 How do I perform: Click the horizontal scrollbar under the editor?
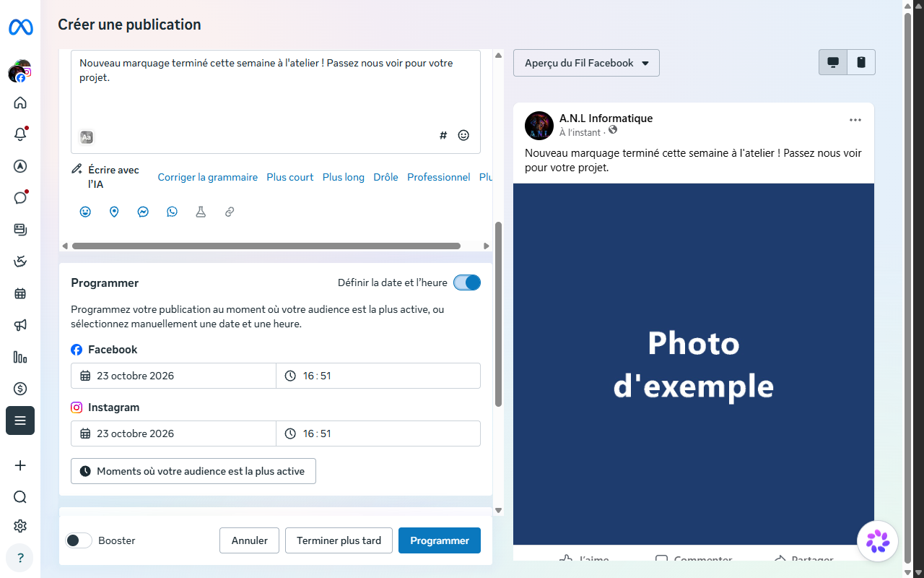266,246
